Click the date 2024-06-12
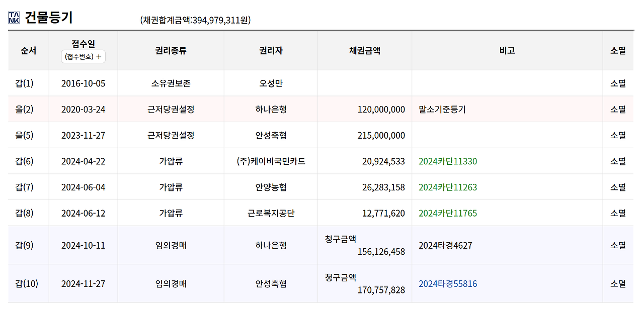644x310 pixels. [84, 214]
